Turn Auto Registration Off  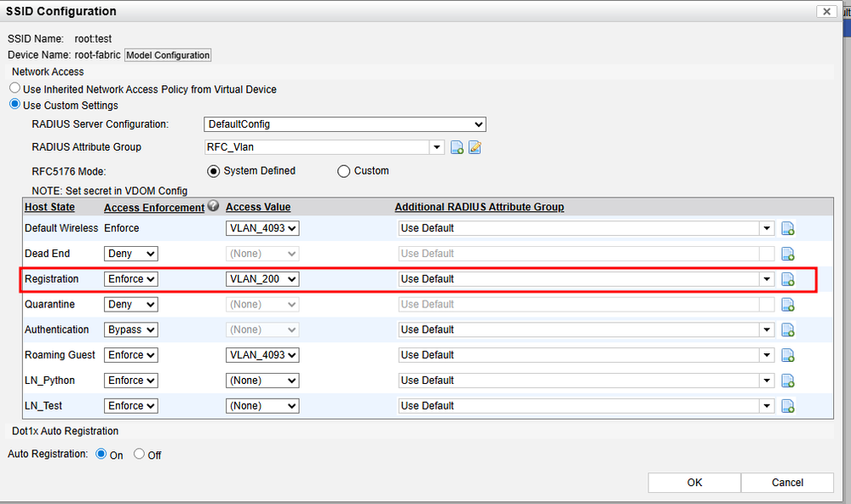click(x=140, y=455)
